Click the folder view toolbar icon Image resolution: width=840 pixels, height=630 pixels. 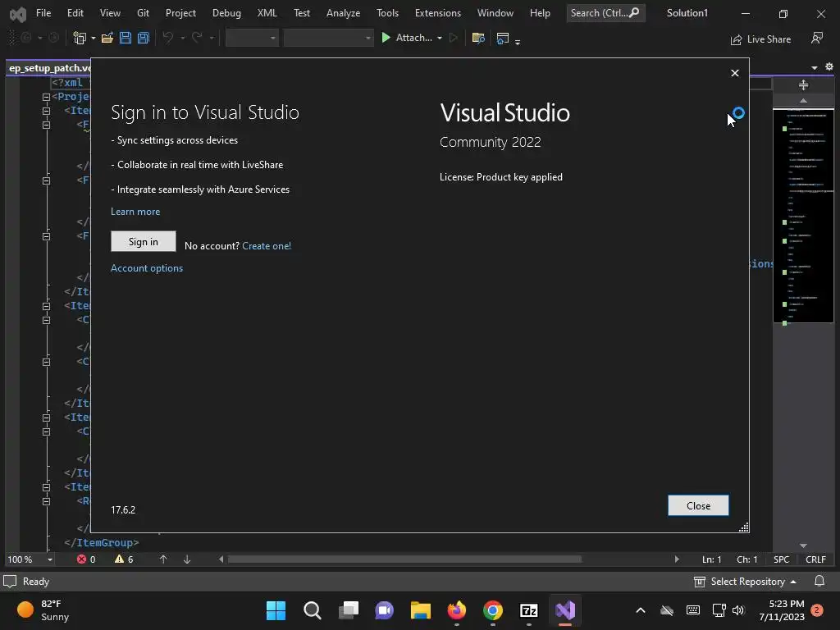(478, 38)
